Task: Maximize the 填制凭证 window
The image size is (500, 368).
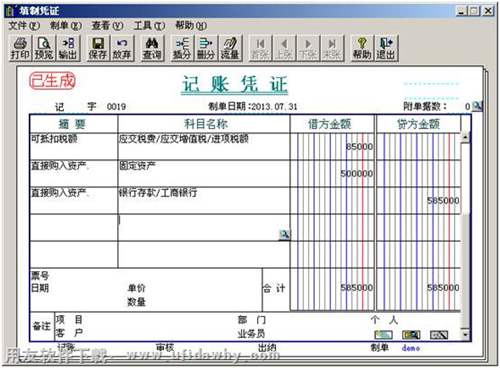Action: tap(474, 11)
